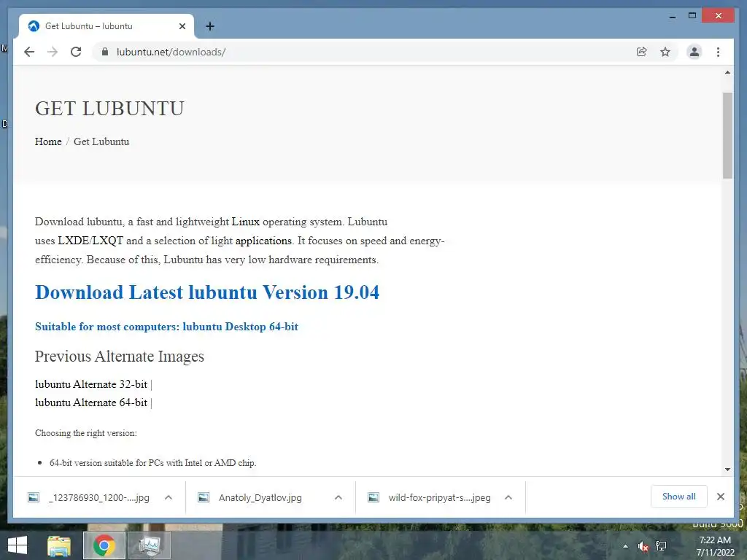Click the Choosing the right version: text
This screenshot has width=747, height=560.
(86, 433)
